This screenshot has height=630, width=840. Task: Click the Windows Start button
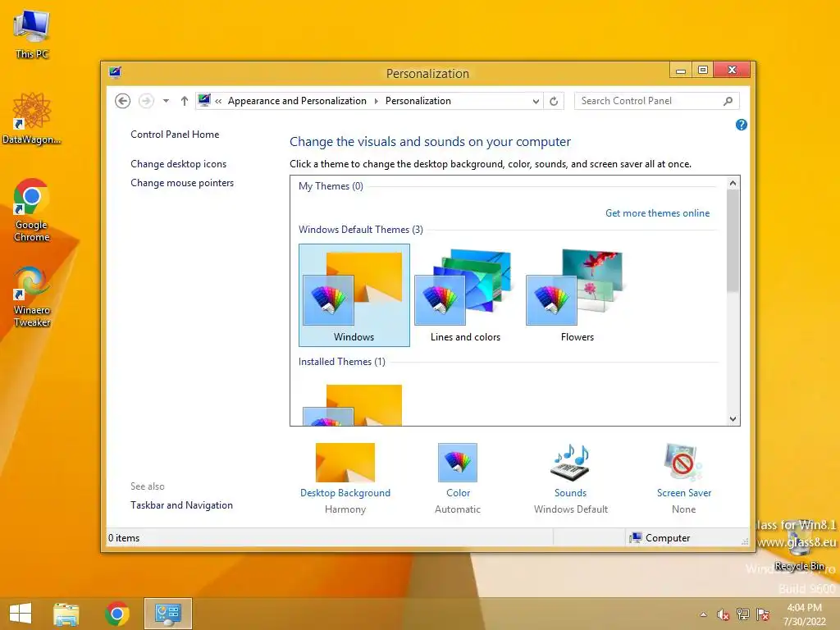21,614
